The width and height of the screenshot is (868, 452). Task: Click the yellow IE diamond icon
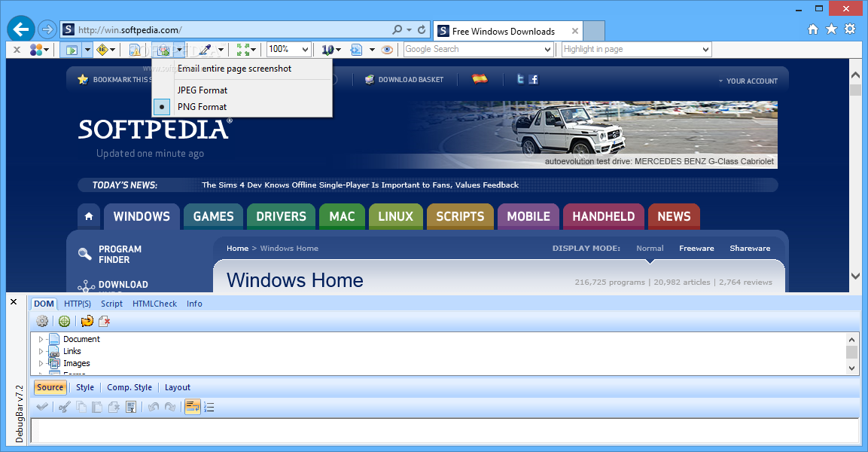[x=102, y=50]
